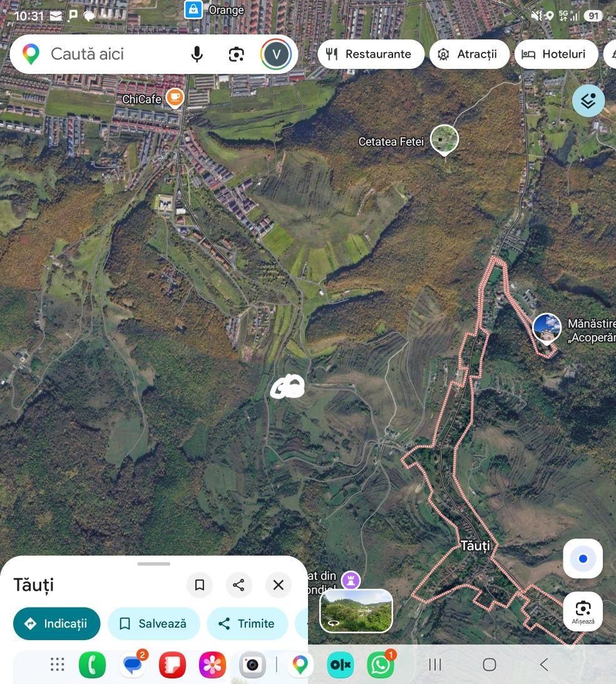The width and height of the screenshot is (616, 684).
Task: Tap the voice search microphone icon
Action: click(197, 54)
